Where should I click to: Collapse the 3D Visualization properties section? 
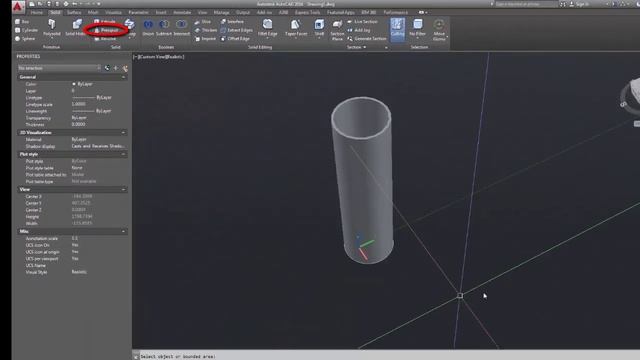click(x=123, y=133)
